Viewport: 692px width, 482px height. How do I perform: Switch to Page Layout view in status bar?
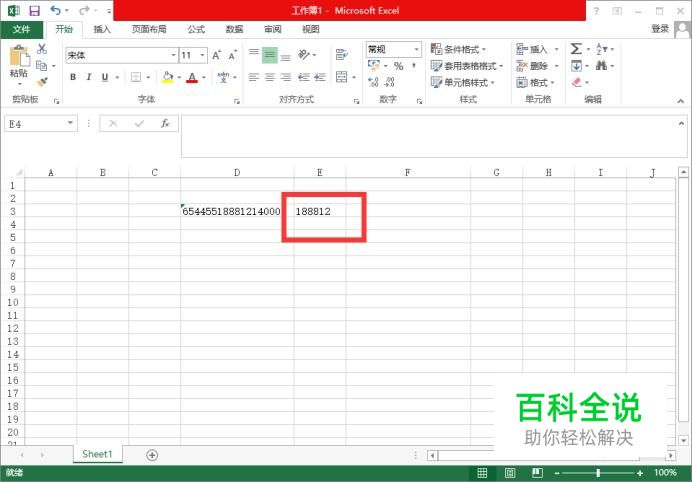[x=510, y=473]
